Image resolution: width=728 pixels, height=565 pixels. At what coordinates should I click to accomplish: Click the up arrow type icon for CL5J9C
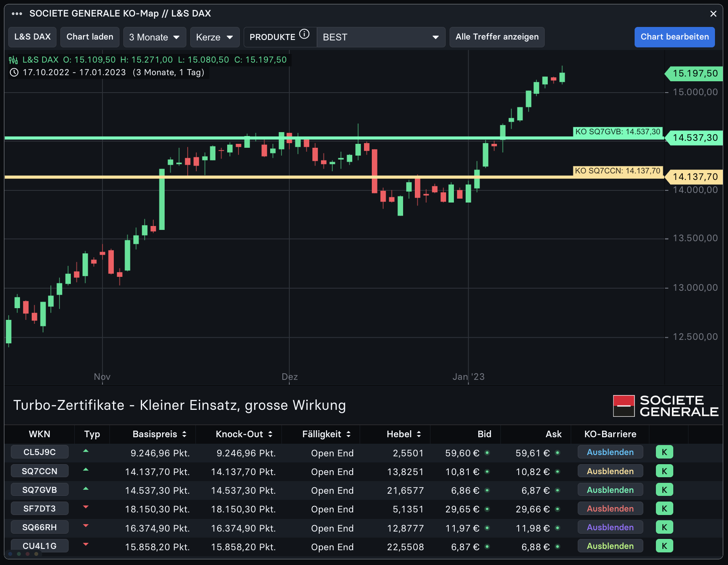click(86, 451)
